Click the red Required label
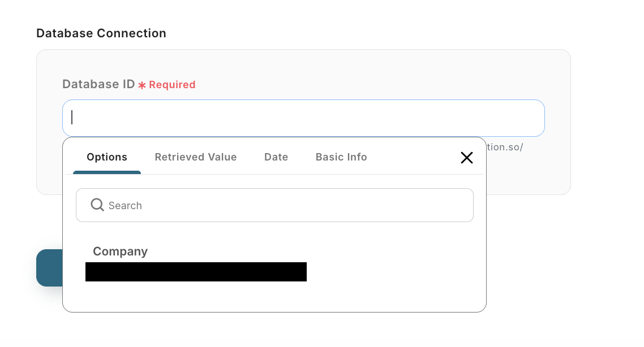Viewport: 644px width, 347px height. [x=172, y=85]
